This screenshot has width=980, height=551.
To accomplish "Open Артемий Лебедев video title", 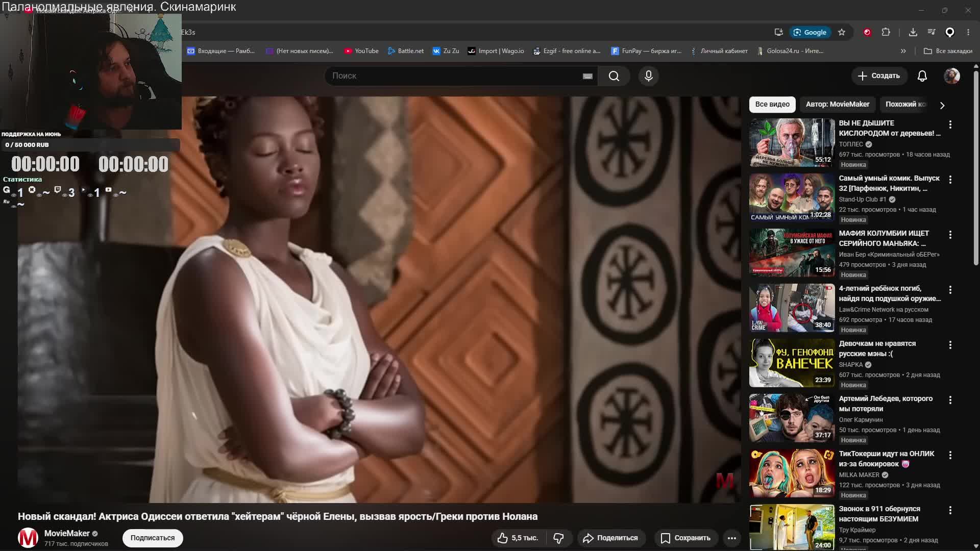I will (x=886, y=404).
